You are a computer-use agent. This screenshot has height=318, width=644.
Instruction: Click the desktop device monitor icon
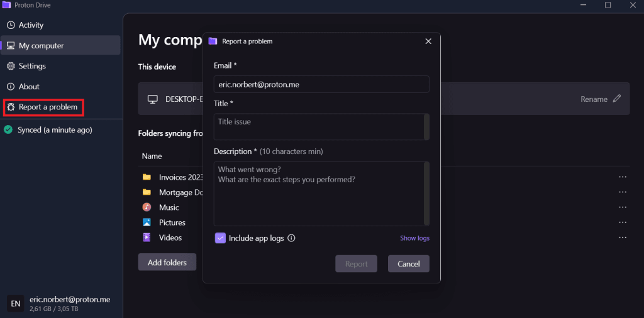153,99
